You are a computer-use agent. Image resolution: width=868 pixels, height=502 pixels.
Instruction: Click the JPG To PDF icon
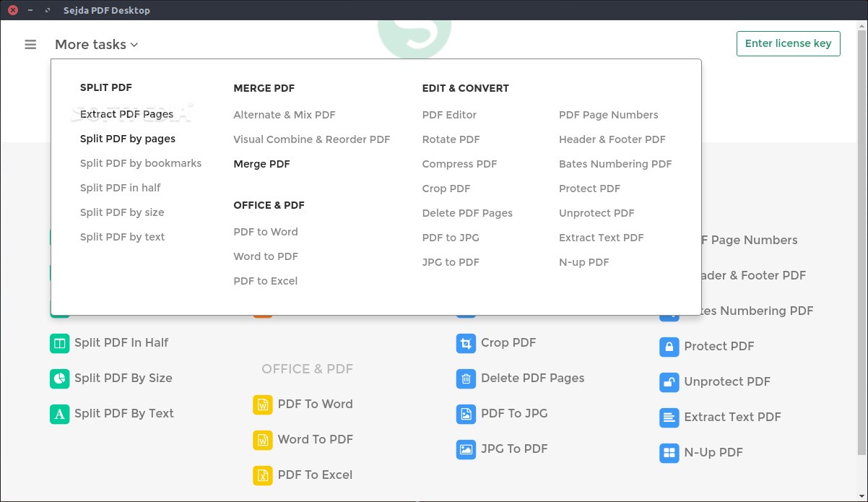pyautogui.click(x=466, y=449)
